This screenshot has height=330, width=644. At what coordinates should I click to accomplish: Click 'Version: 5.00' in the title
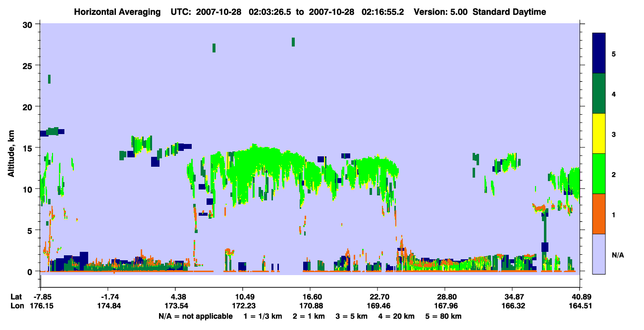coord(441,12)
